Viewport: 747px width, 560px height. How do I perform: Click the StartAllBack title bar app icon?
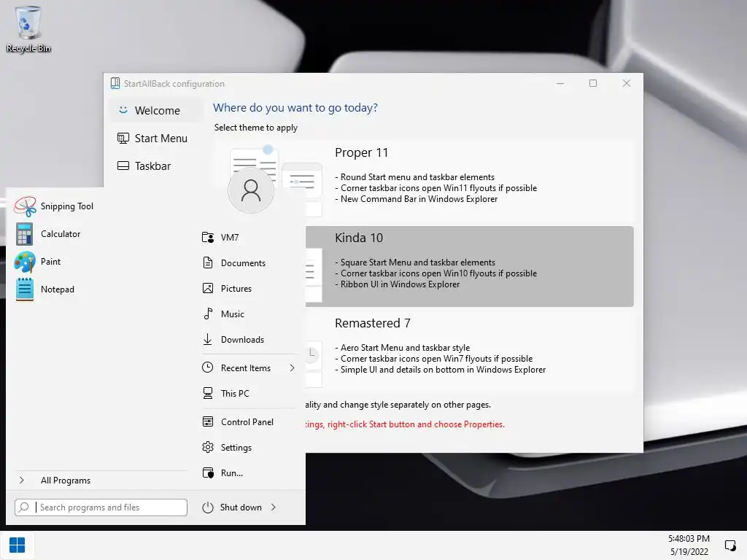[115, 83]
